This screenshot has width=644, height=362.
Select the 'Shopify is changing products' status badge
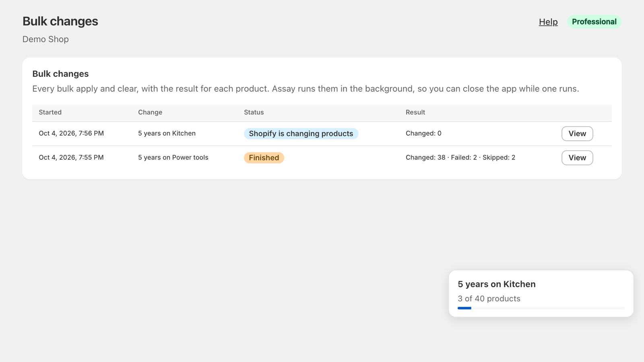point(301,134)
